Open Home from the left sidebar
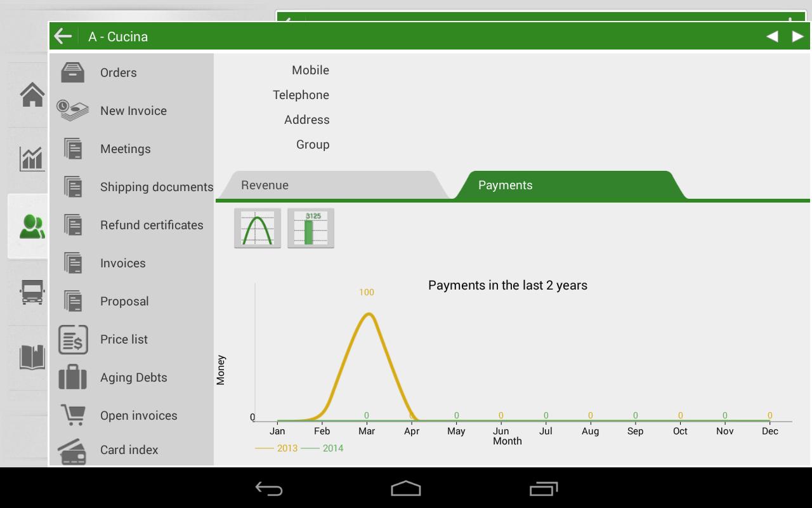Screen dimensions: 812x508 (x=32, y=95)
